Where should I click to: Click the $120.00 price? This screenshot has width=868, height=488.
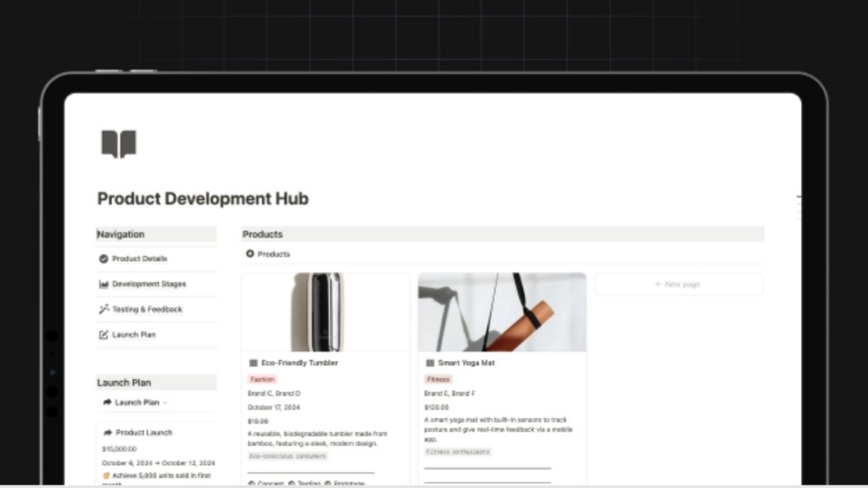(436, 407)
